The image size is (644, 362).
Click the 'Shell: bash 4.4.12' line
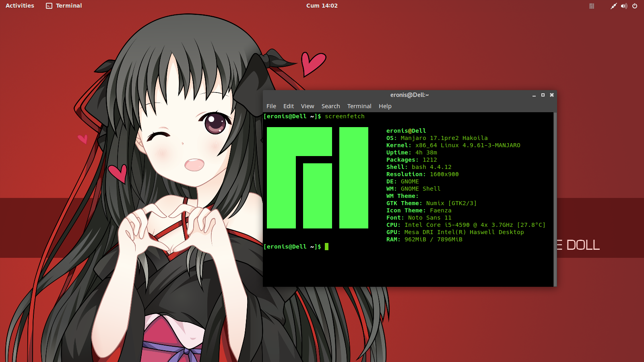coord(419,167)
